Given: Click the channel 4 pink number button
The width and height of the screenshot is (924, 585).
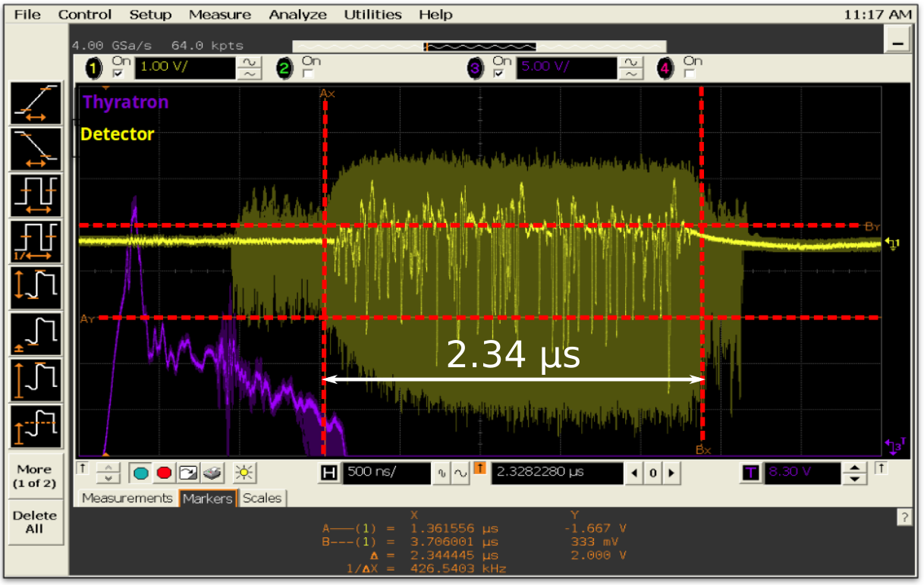Looking at the screenshot, I should pos(665,70).
